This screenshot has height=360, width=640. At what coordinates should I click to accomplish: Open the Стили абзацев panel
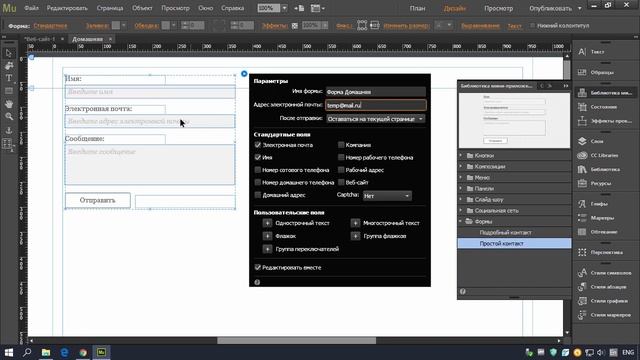pyautogui.click(x=582, y=287)
